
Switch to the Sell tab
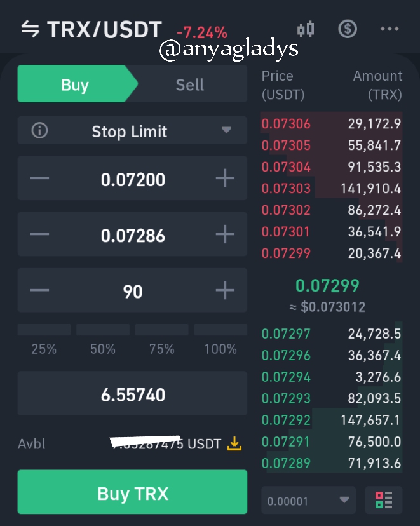[x=190, y=84]
